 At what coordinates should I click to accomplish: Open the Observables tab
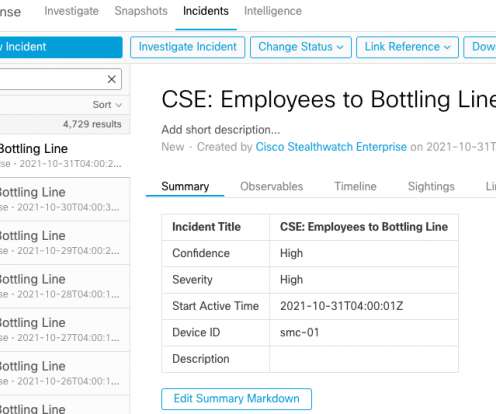(271, 186)
